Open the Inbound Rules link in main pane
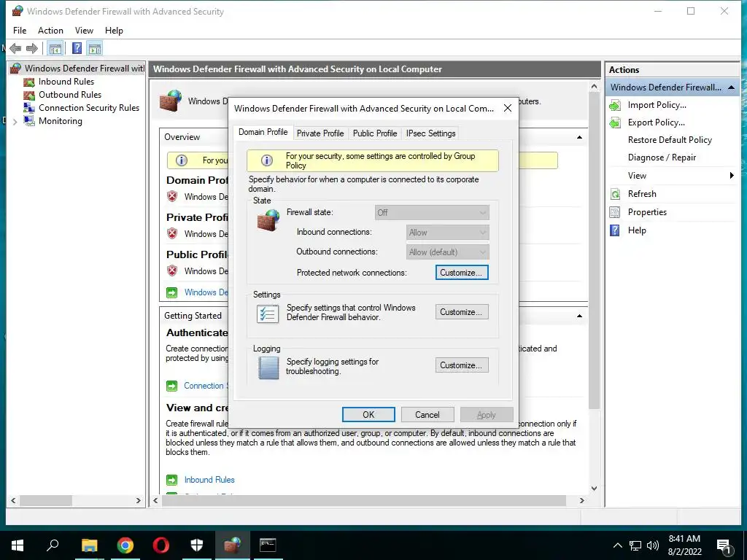This screenshot has width=747, height=560. [209, 480]
